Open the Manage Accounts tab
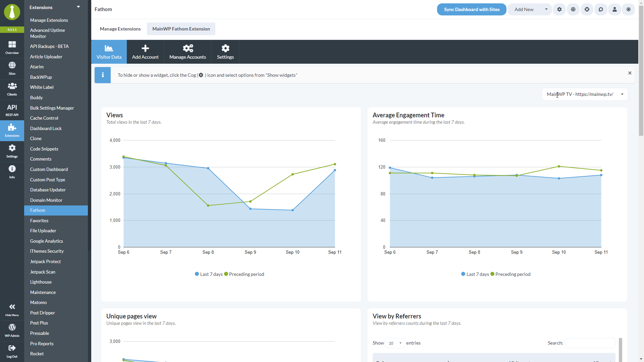Screen dimensions: 644x362 tap(187, 52)
